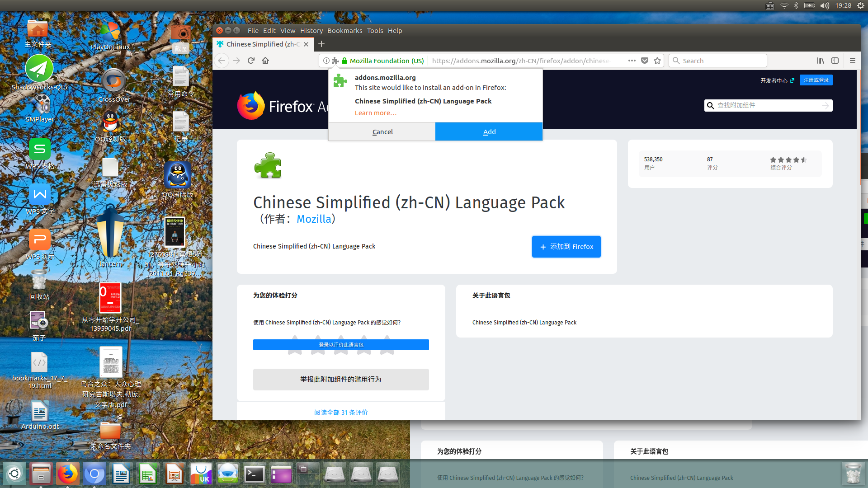
Task: Open the View menu
Action: [288, 31]
